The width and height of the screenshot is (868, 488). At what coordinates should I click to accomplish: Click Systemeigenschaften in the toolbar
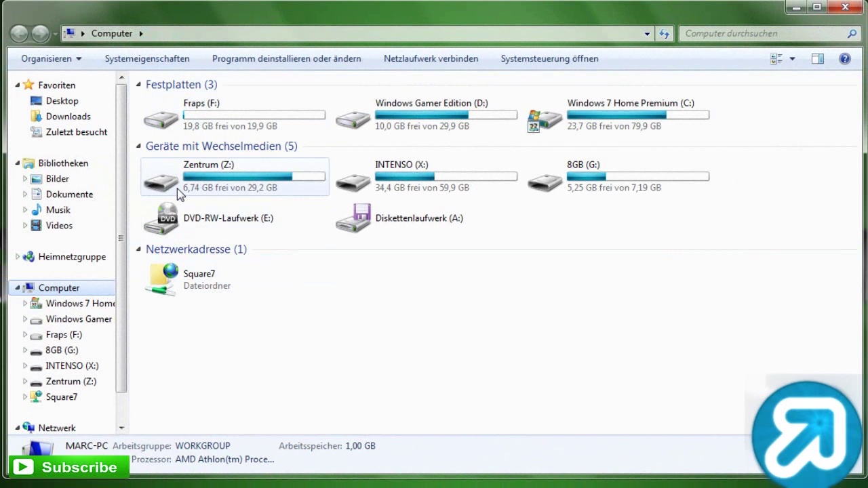coord(147,59)
